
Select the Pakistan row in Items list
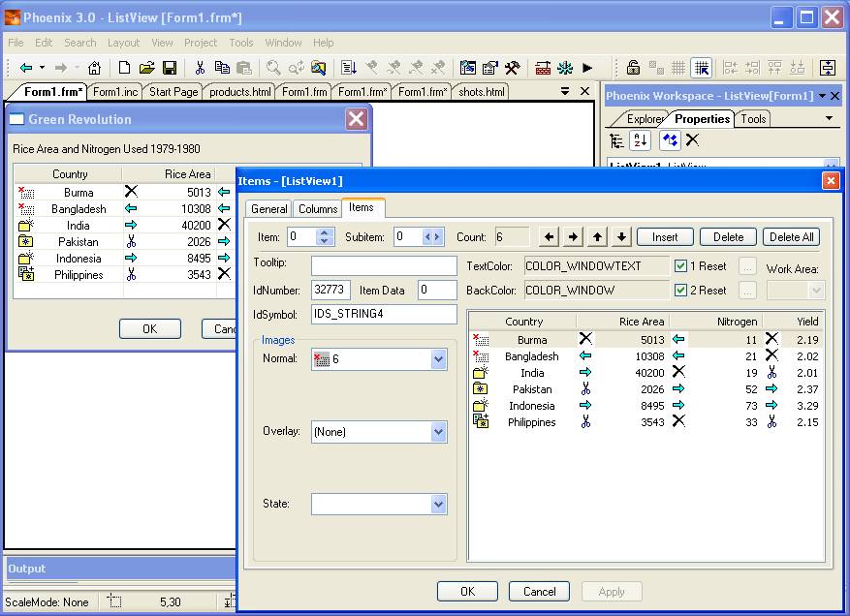tap(645, 389)
